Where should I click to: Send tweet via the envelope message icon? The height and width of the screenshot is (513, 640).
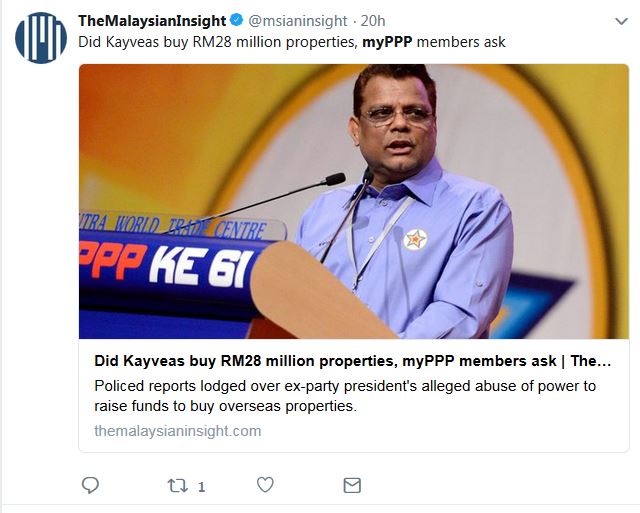click(x=352, y=485)
